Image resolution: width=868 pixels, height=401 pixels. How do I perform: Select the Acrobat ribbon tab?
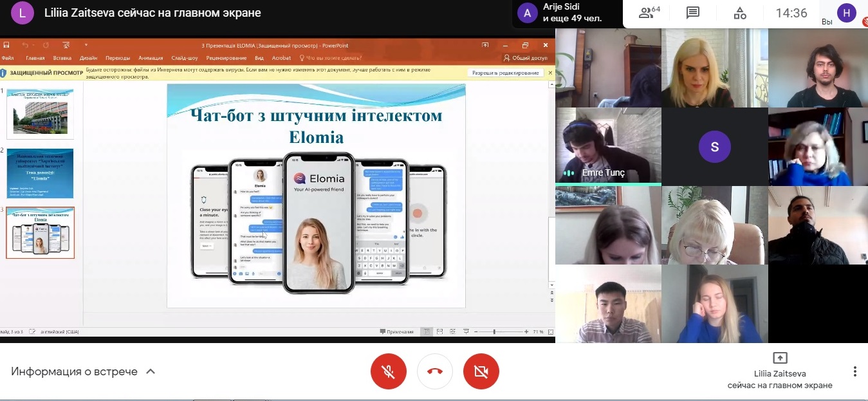tap(281, 58)
